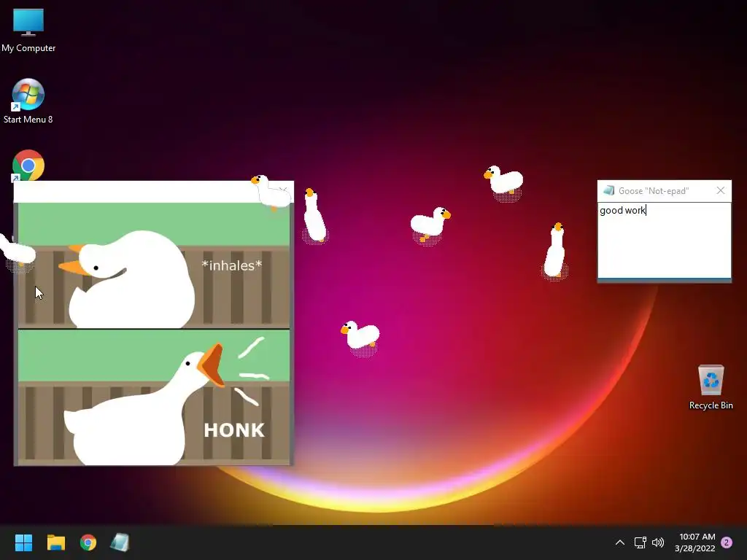
Task: Select the Google Chrome desktop shortcut
Action: coord(28,166)
